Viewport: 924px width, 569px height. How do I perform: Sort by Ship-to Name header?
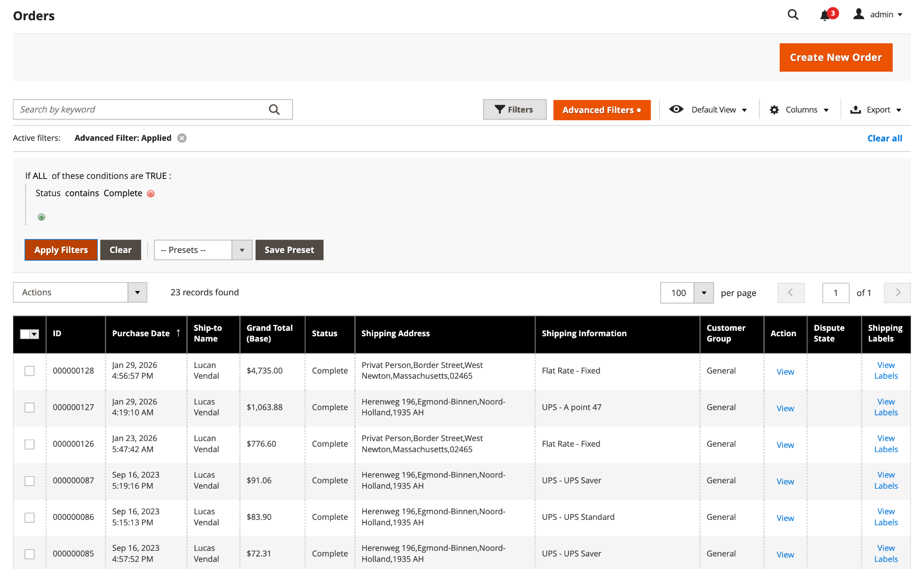213,334
